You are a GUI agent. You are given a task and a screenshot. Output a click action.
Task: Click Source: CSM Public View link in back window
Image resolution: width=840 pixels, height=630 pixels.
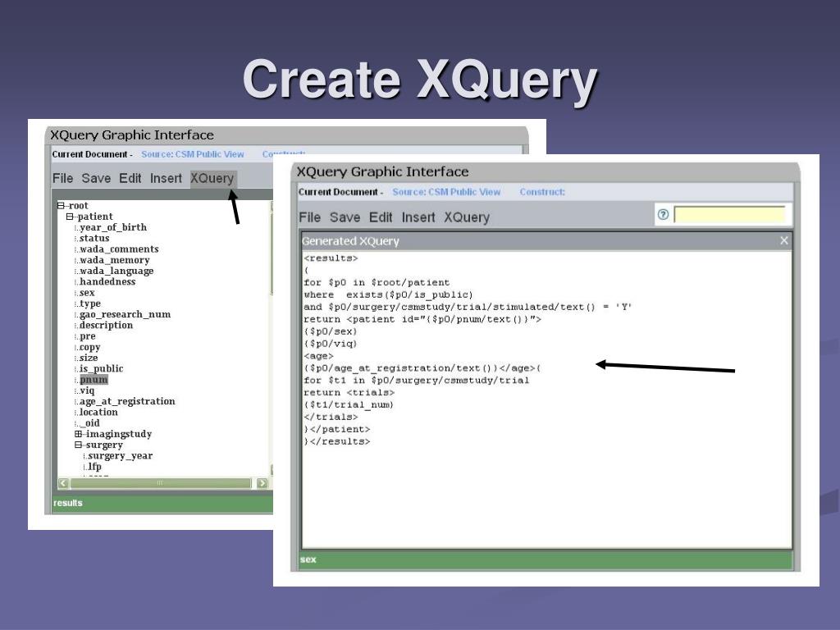point(192,154)
